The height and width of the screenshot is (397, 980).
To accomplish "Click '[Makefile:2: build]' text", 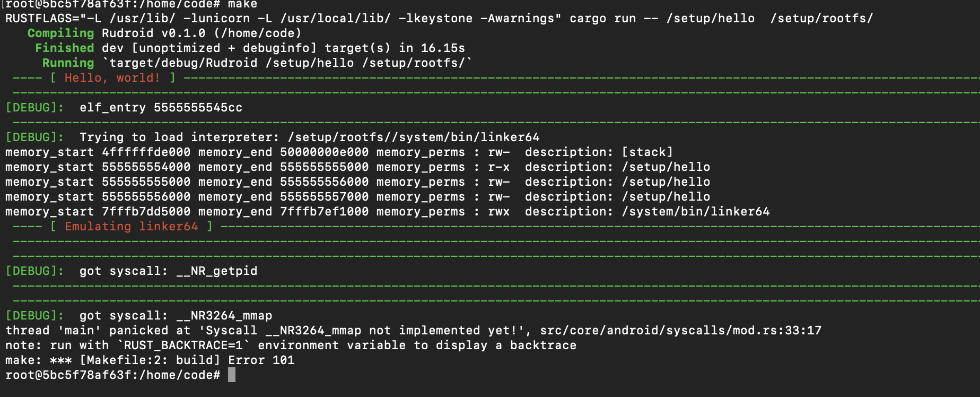I will click(150, 360).
